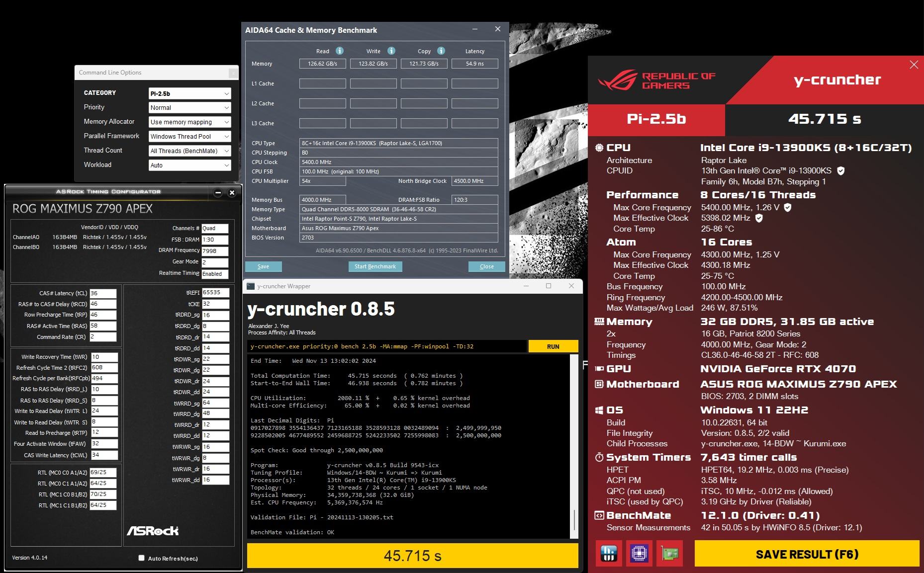Click the GPU section icon
The height and width of the screenshot is (573, 924).
(599, 369)
